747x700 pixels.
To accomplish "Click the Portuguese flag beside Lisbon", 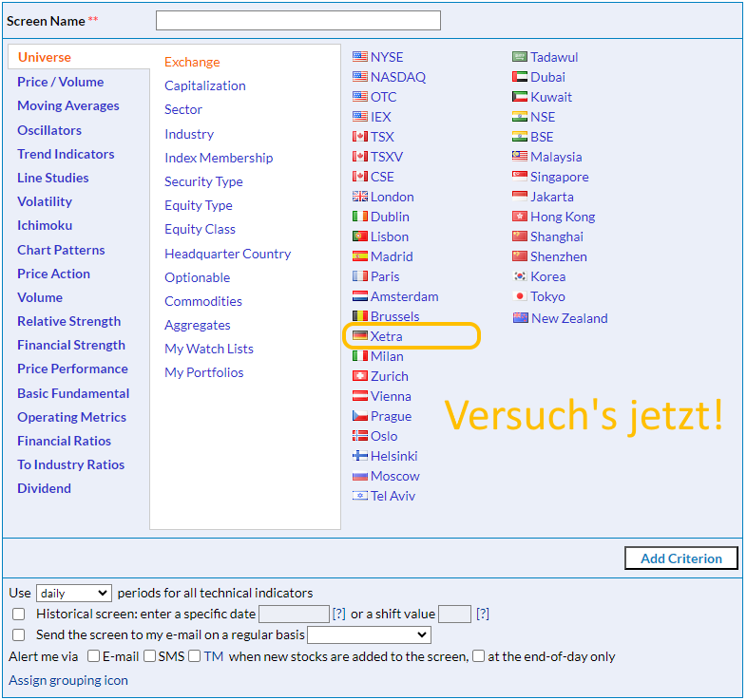I will [359, 236].
